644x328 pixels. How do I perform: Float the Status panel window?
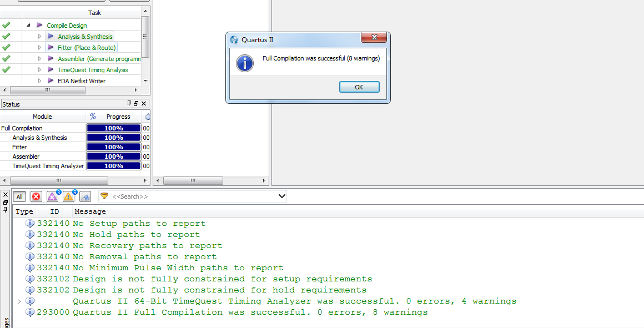[136, 104]
